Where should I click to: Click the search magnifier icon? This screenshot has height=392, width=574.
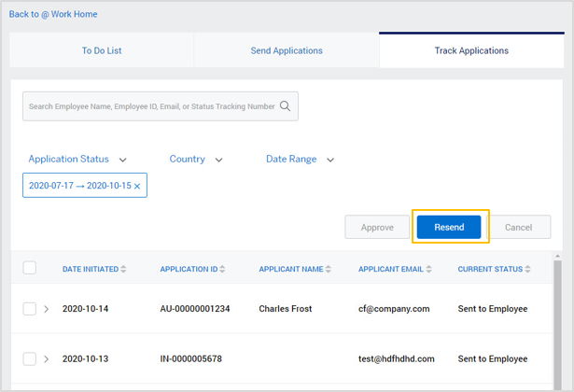coord(286,106)
